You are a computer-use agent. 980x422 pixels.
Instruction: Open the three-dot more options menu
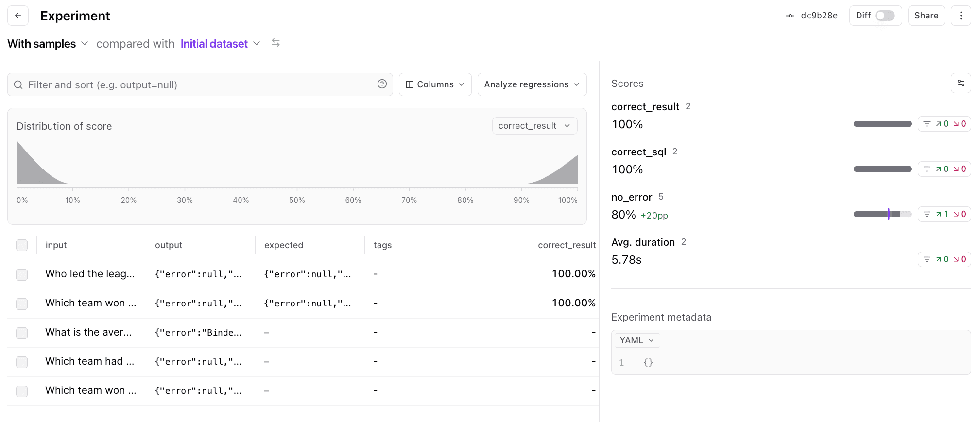(961, 16)
